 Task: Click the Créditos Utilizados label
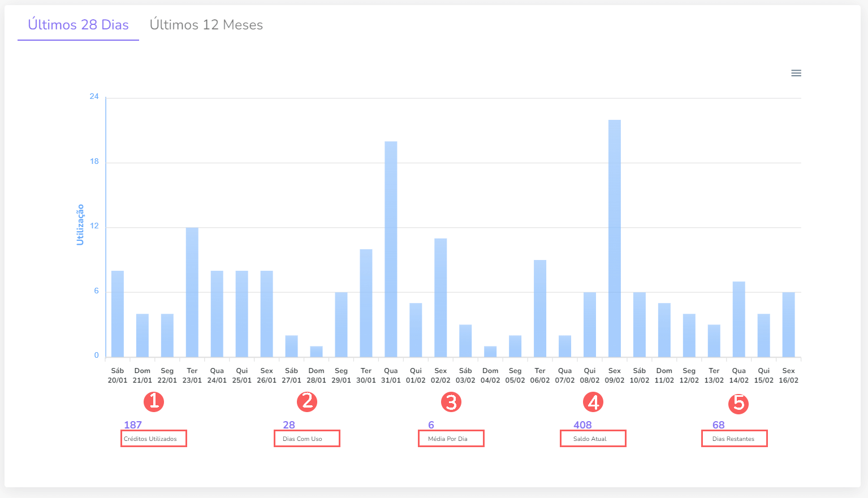pos(150,439)
